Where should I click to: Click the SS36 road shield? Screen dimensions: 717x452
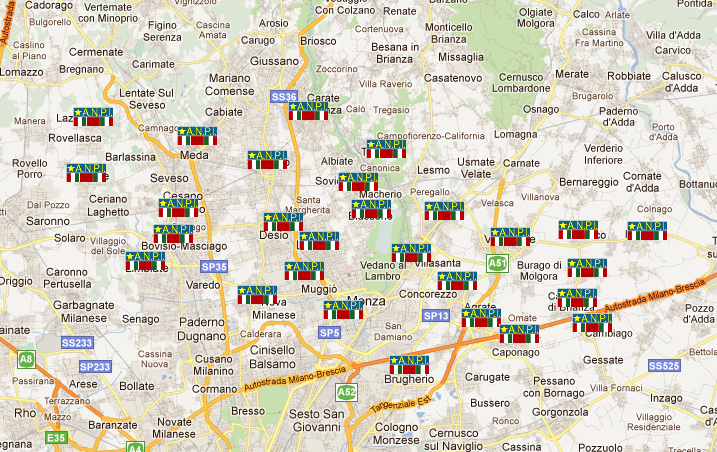click(284, 97)
